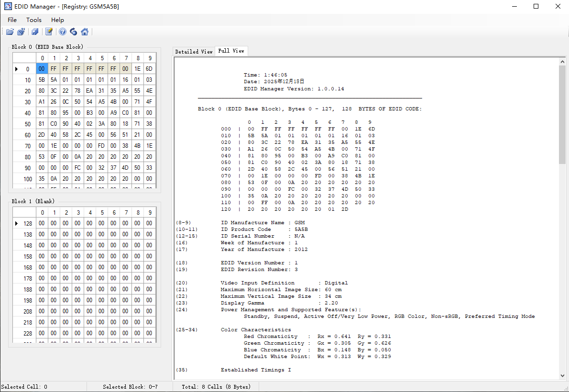Screen dimensions: 569x392
Task: Click the Full View vertical scrollbar thumb
Action: pyautogui.click(x=562, y=115)
